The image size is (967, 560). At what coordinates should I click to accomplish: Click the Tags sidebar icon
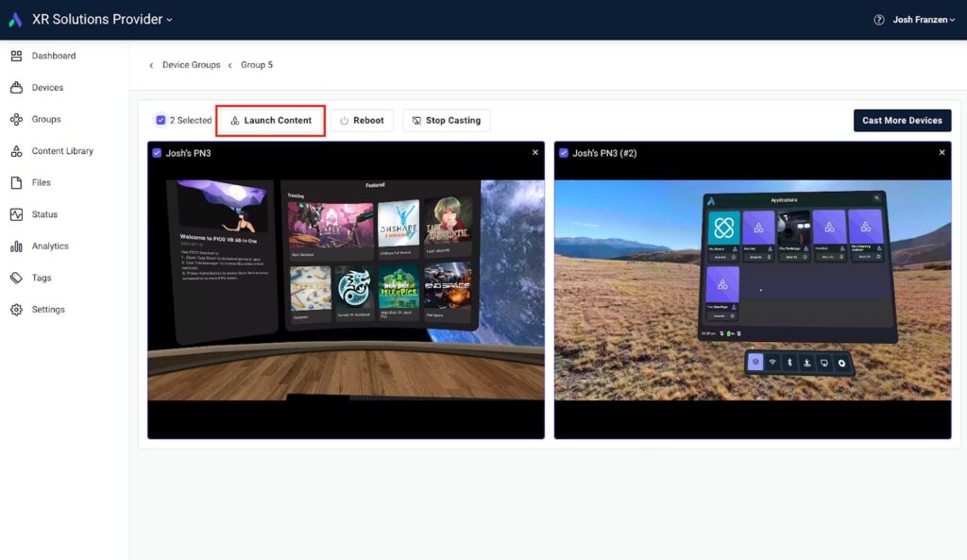click(x=16, y=277)
